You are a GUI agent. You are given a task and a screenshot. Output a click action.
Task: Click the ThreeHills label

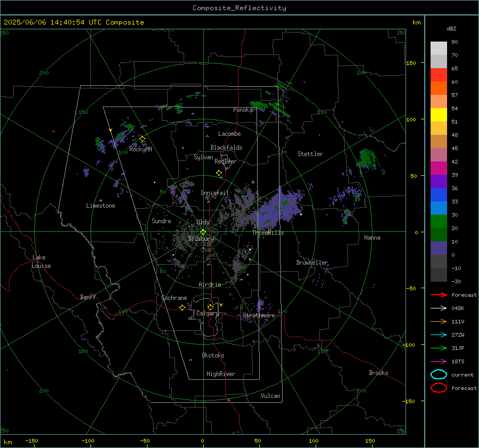pos(268,233)
